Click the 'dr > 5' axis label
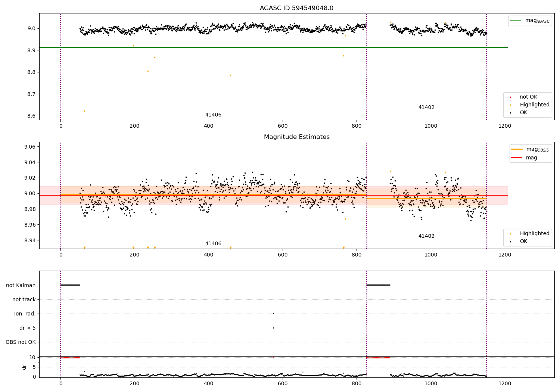Screen dimensions: 560x392 pos(28,328)
